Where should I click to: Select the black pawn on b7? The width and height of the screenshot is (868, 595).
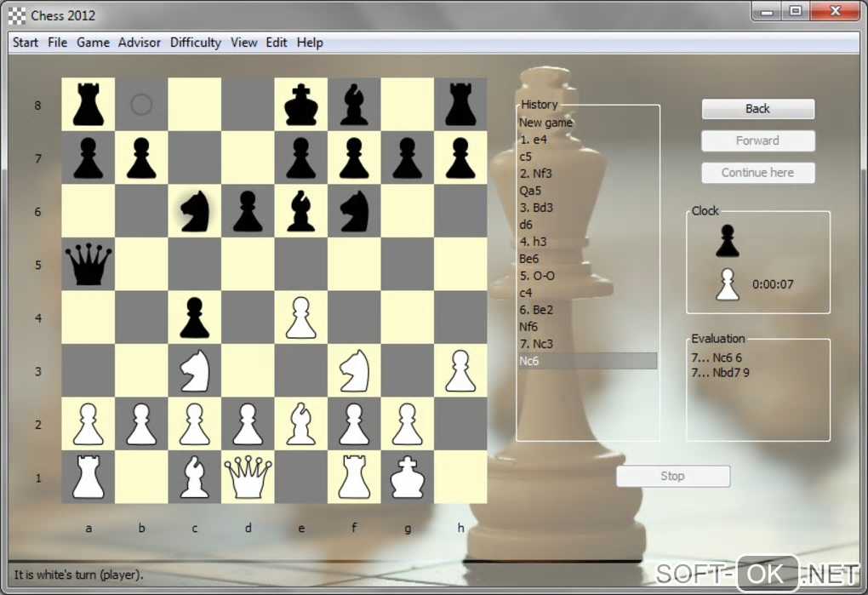(x=142, y=157)
